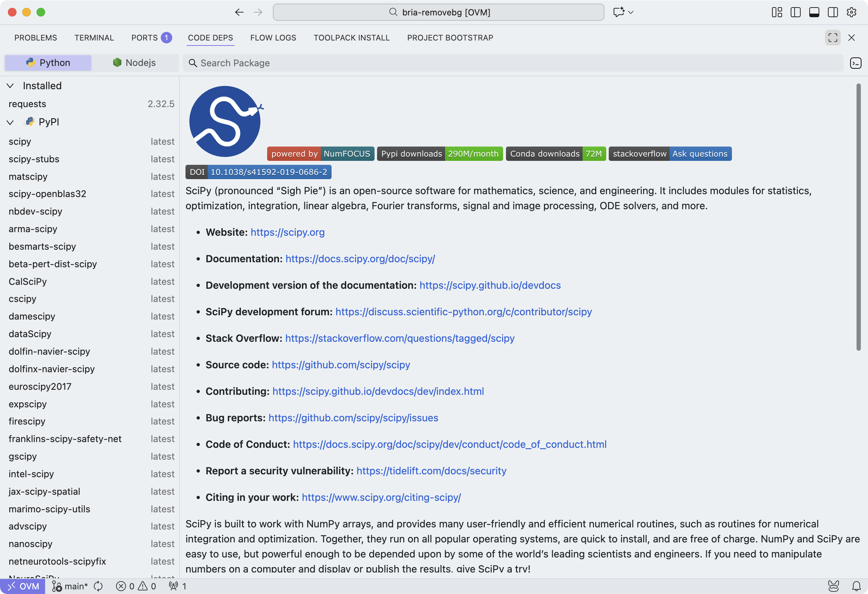This screenshot has height=594, width=868.
Task: Open the TOOLPACK INSTALL tab
Action: point(351,37)
